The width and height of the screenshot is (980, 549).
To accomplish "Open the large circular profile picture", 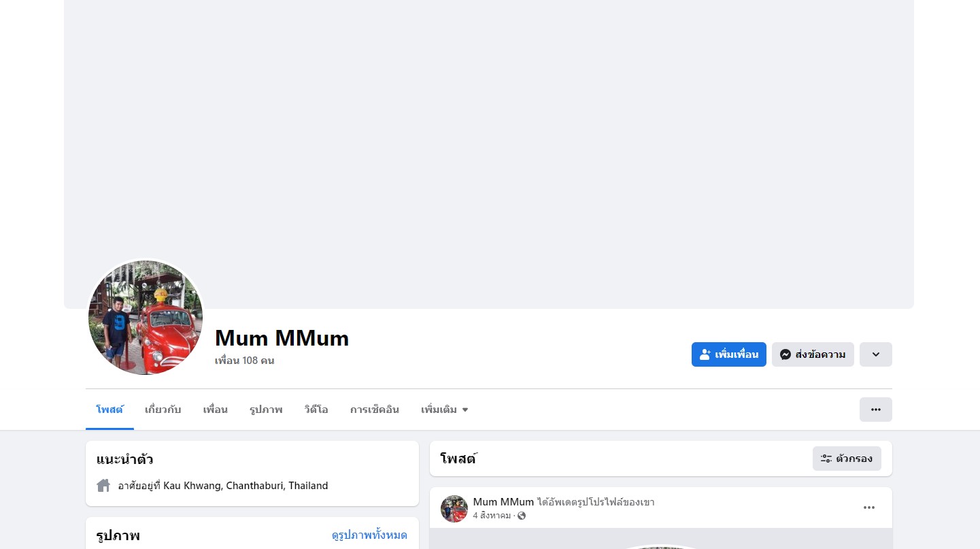I will coord(146,317).
